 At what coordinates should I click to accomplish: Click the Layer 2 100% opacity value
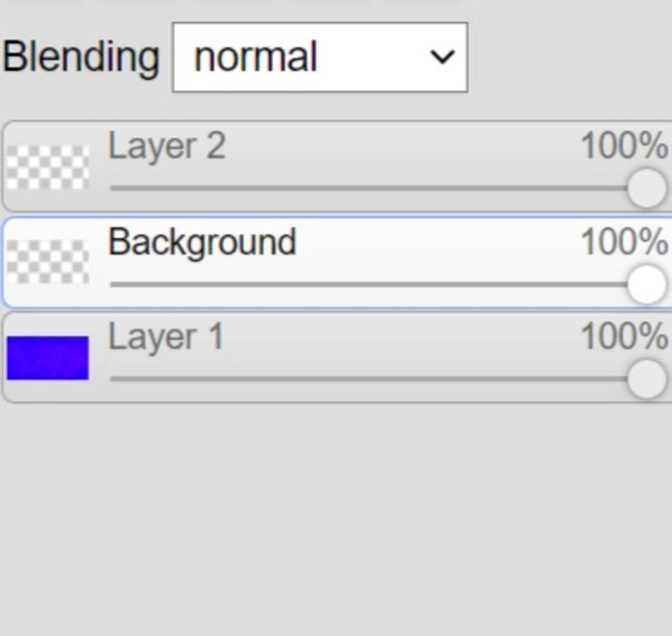[624, 146]
